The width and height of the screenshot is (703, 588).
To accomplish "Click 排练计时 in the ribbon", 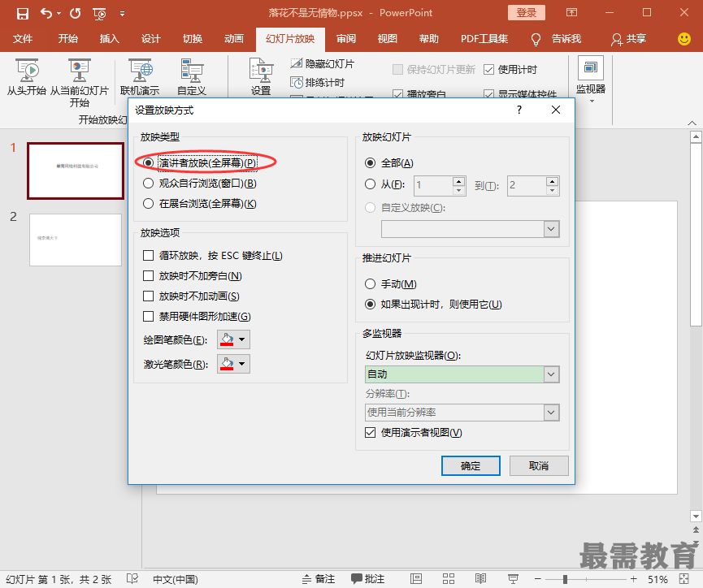I will pos(318,83).
